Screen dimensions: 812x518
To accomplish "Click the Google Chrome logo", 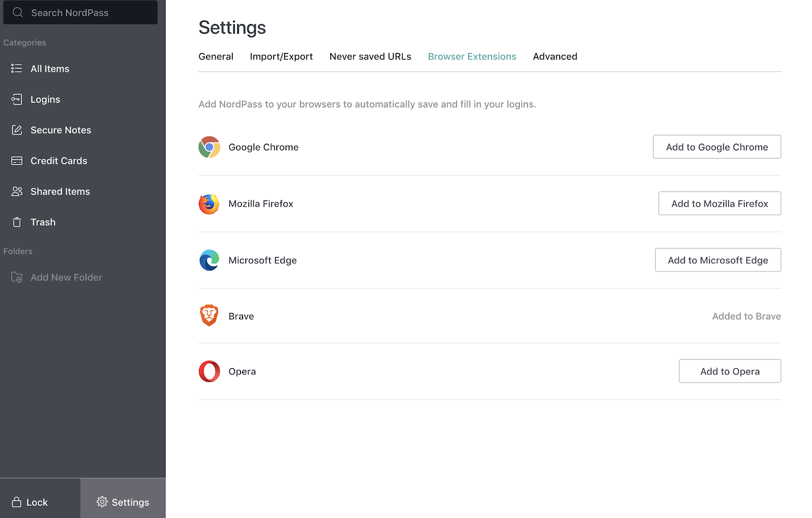I will 209,147.
